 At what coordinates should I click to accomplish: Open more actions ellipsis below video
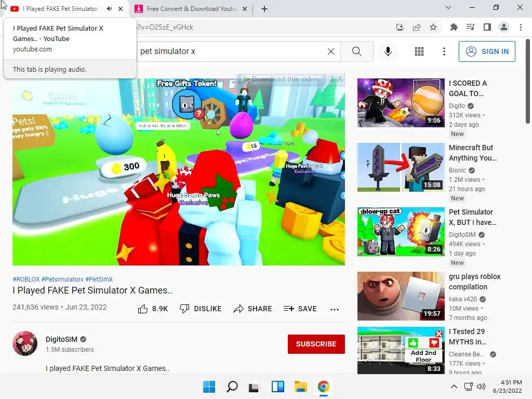(x=335, y=309)
